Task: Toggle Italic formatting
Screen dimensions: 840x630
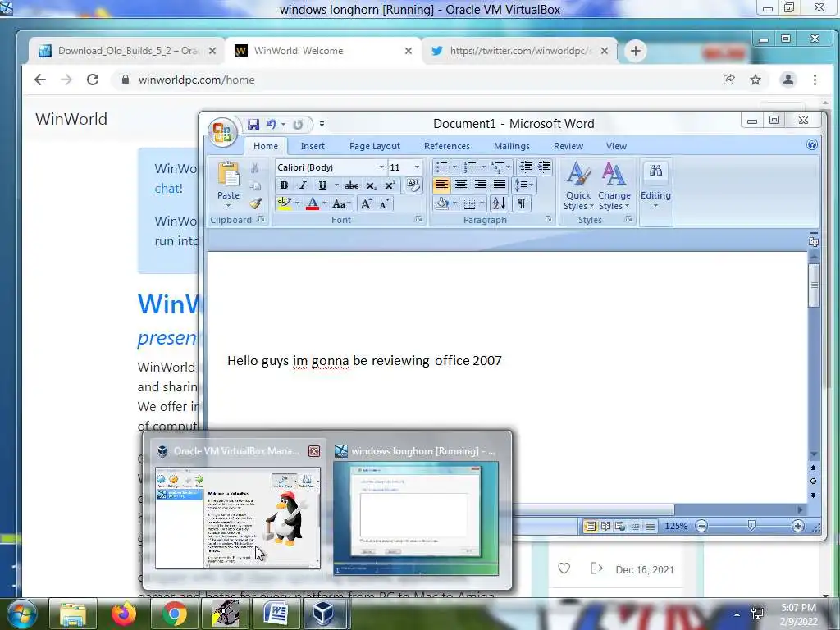Action: [x=303, y=185]
